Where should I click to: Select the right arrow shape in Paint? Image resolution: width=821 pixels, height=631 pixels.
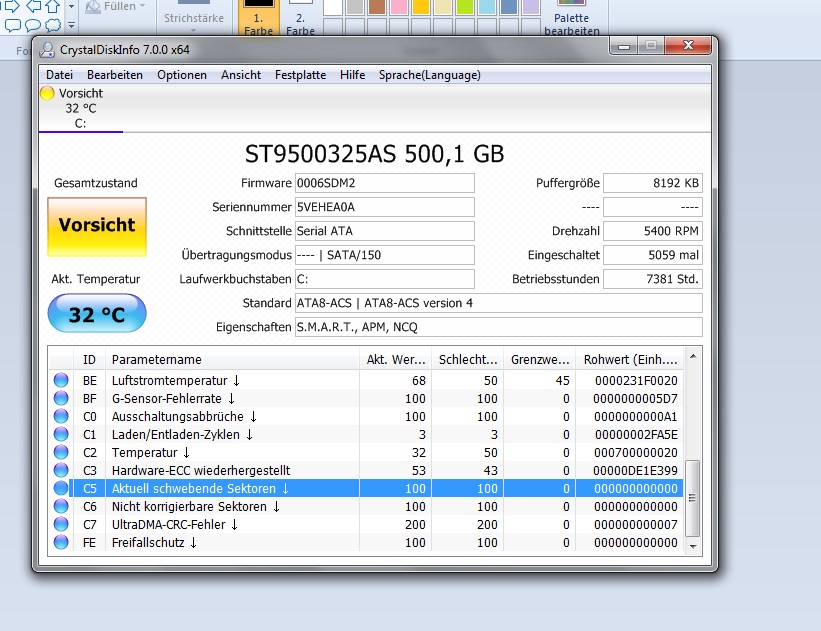[12, 6]
